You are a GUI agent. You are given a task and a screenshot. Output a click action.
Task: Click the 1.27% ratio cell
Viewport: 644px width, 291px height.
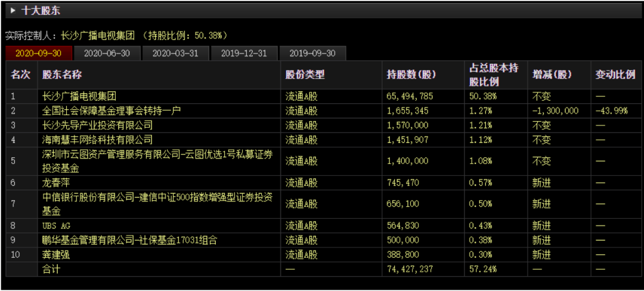click(481, 111)
